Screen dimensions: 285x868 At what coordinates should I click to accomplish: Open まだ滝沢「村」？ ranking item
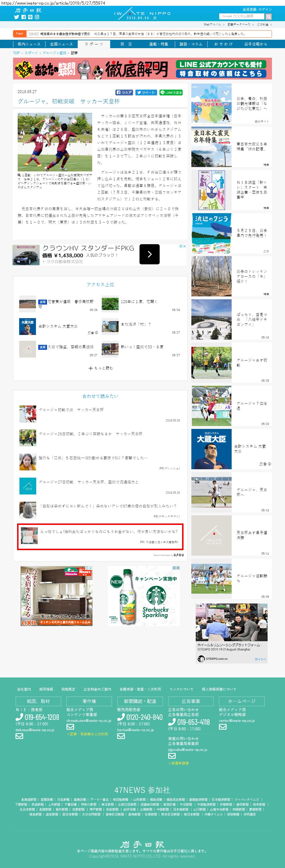[141, 327]
